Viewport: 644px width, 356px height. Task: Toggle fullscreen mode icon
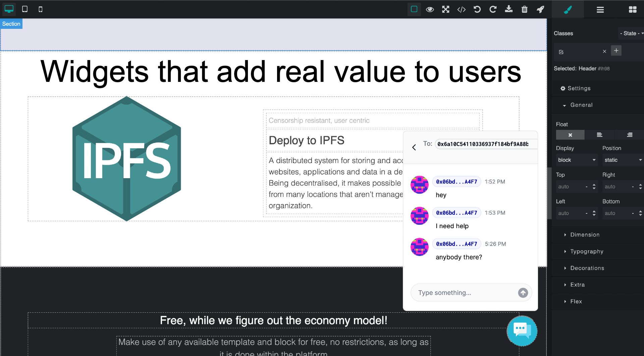point(445,9)
